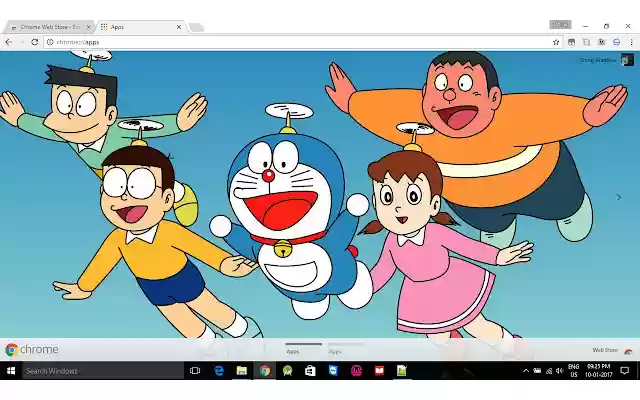Screen dimensions: 640x400
Task: Restore down the Chrome window
Action: pos(607,26)
